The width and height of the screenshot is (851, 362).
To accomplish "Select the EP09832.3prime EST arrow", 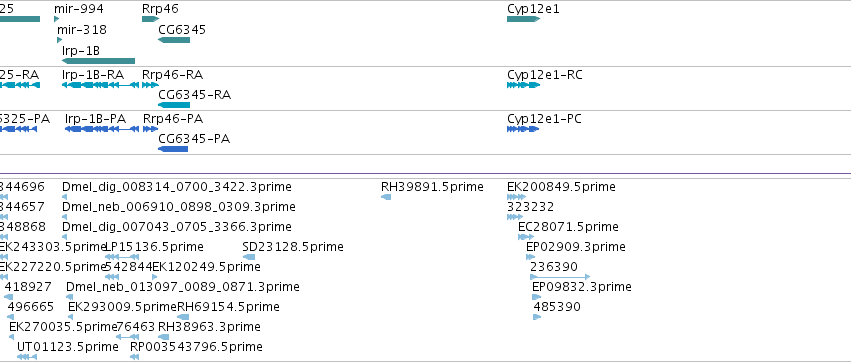I will [537, 297].
